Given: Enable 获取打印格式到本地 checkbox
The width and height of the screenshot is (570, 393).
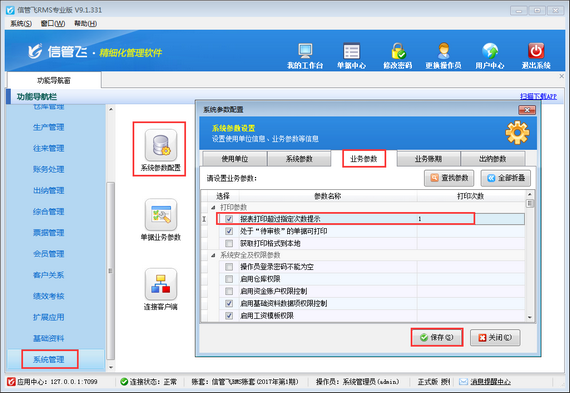Looking at the screenshot, I should [229, 243].
